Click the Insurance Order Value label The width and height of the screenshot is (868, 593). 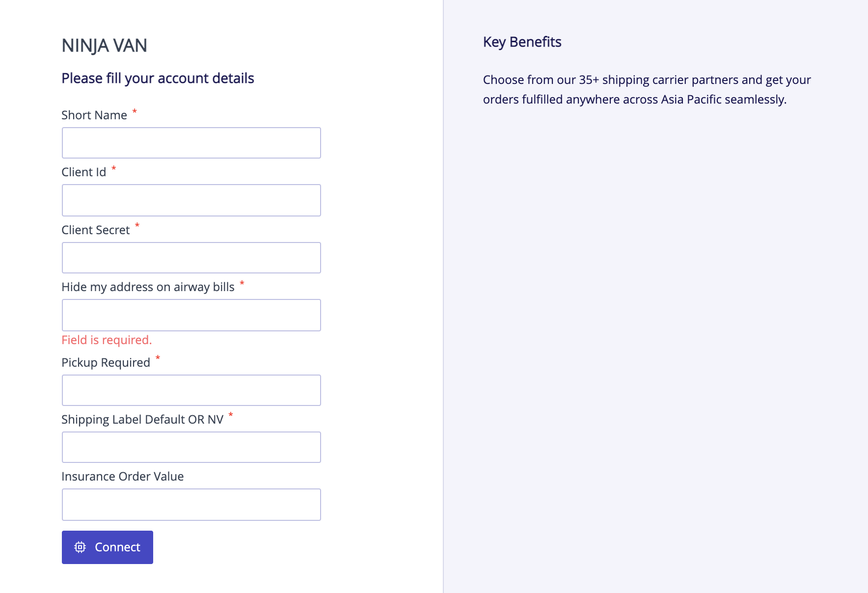[122, 476]
